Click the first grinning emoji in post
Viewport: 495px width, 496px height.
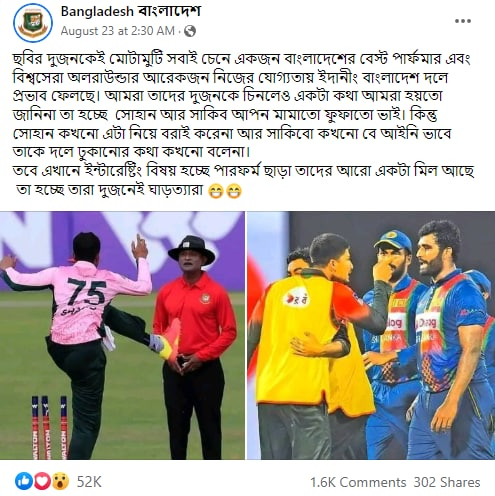(x=215, y=191)
